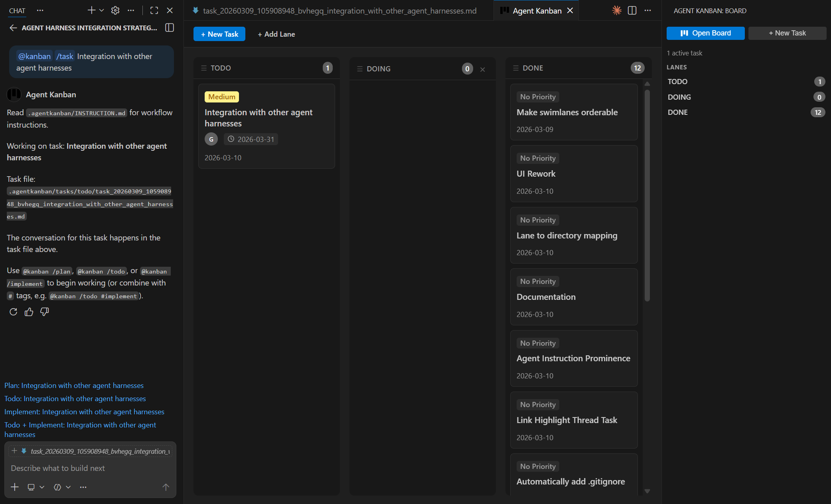The width and height of the screenshot is (831, 504).
Task: Split the editor to the right
Action: click(632, 10)
